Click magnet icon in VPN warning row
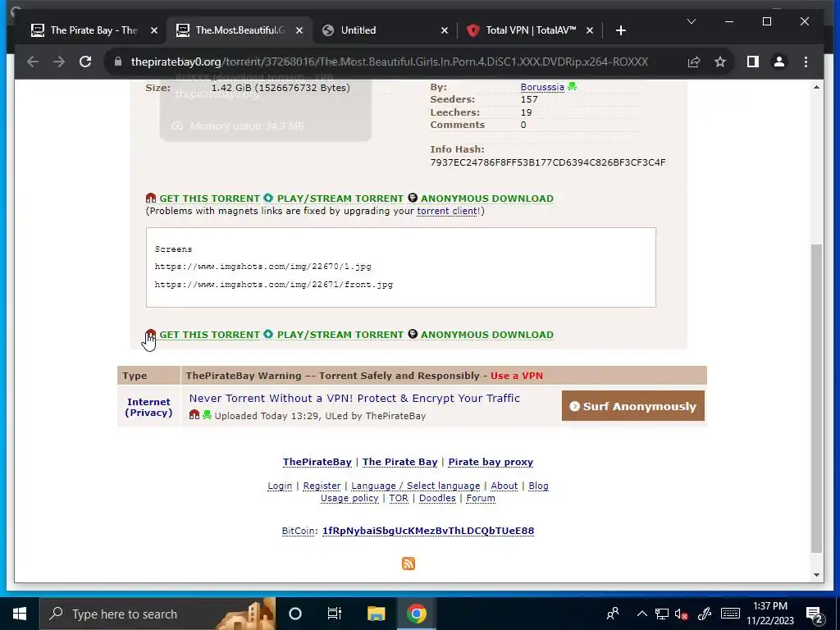This screenshot has width=840, height=630. [x=194, y=414]
